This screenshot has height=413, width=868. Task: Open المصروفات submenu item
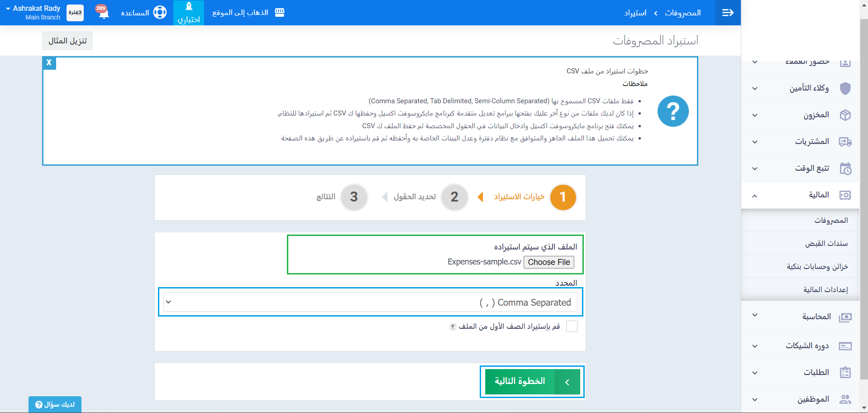tap(831, 221)
